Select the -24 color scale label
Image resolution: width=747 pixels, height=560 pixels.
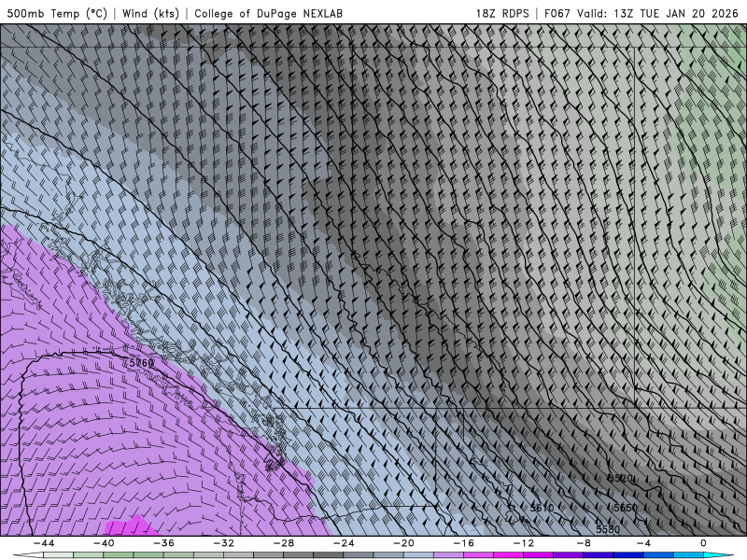point(344,543)
